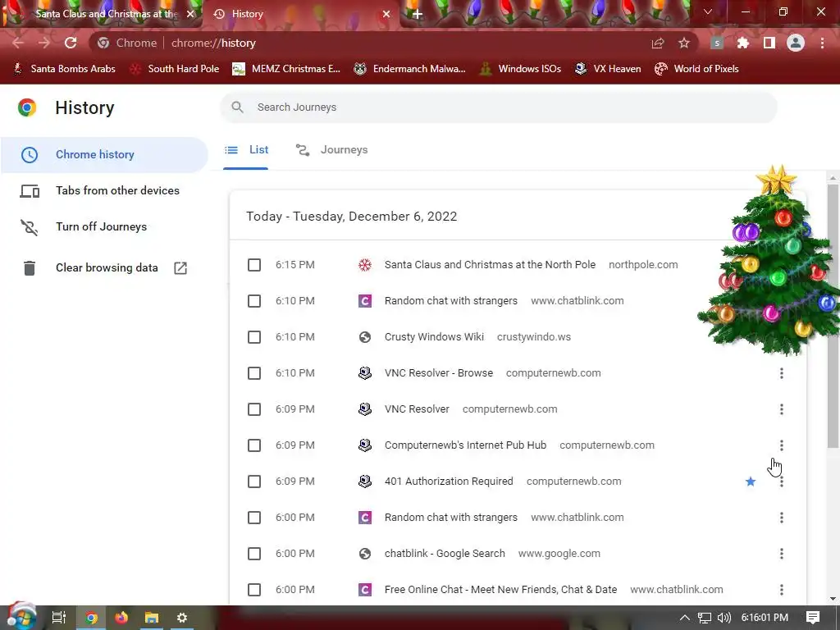This screenshot has width=840, height=630.
Task: Open Settings gear in taskbar
Action: 182,618
